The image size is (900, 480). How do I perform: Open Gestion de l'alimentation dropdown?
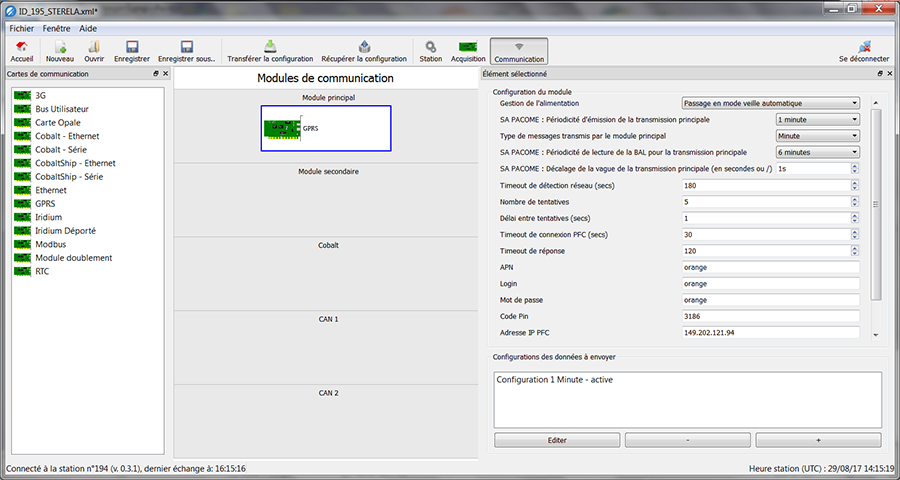[769, 102]
